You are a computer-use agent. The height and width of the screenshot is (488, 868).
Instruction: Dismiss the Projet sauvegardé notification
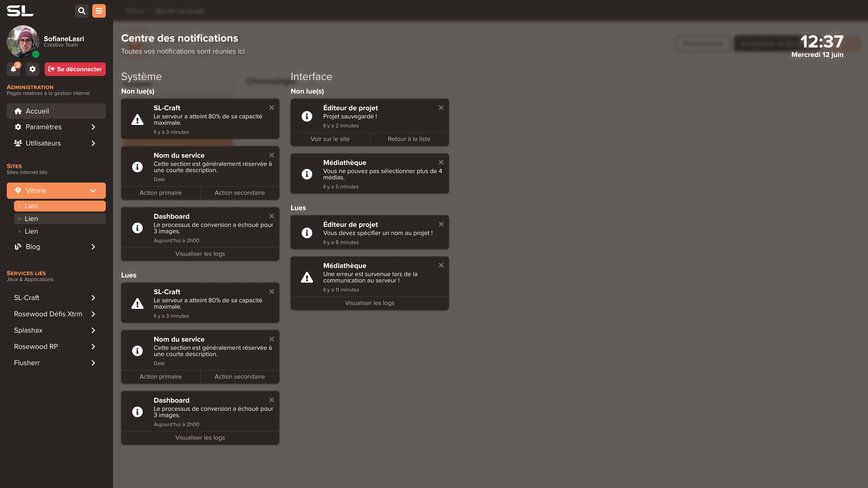(441, 108)
